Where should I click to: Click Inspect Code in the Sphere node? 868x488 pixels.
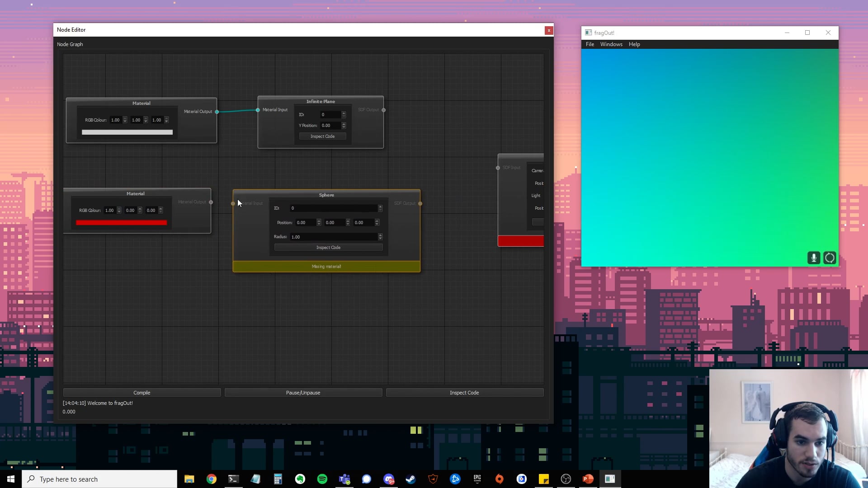point(328,248)
